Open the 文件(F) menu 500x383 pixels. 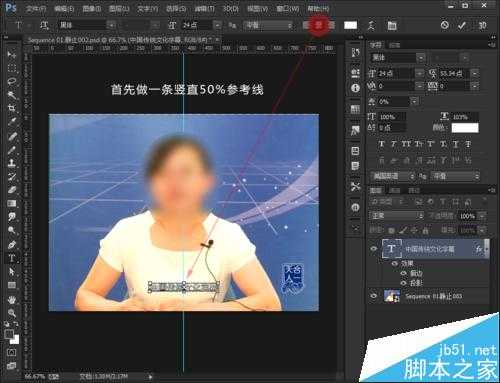point(36,9)
